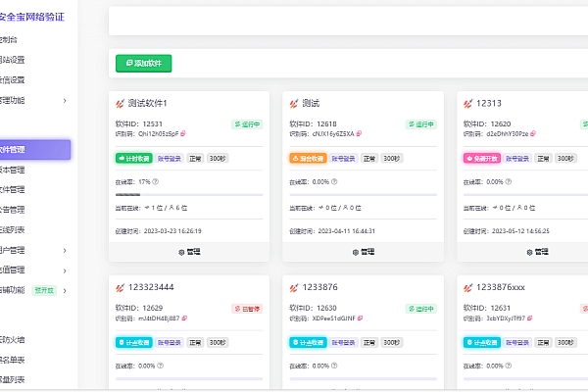The width and height of the screenshot is (588, 392).
Task: Click the 预开放 tag in sidebar
Action: [x=44, y=290]
